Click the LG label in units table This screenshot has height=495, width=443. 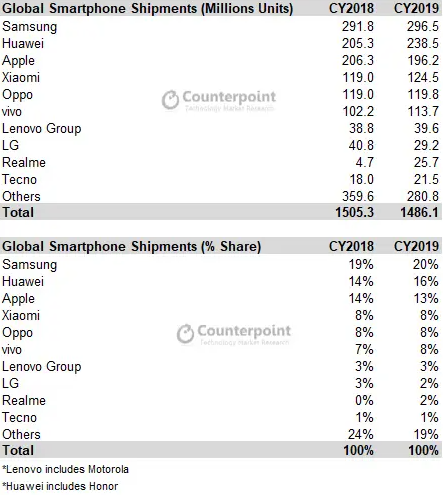pyautogui.click(x=10, y=145)
